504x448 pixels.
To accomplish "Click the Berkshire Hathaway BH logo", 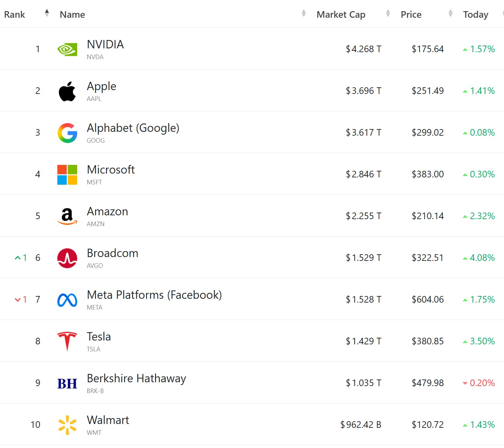I will tap(67, 383).
